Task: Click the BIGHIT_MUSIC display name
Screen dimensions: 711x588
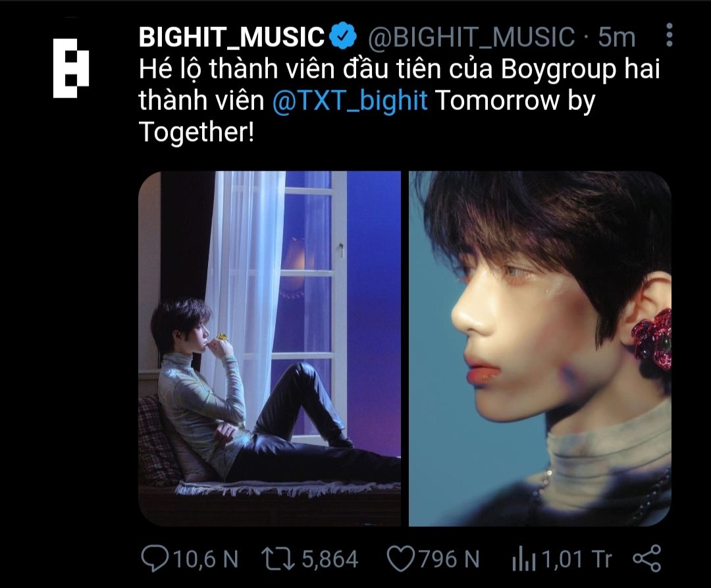Action: tap(231, 37)
